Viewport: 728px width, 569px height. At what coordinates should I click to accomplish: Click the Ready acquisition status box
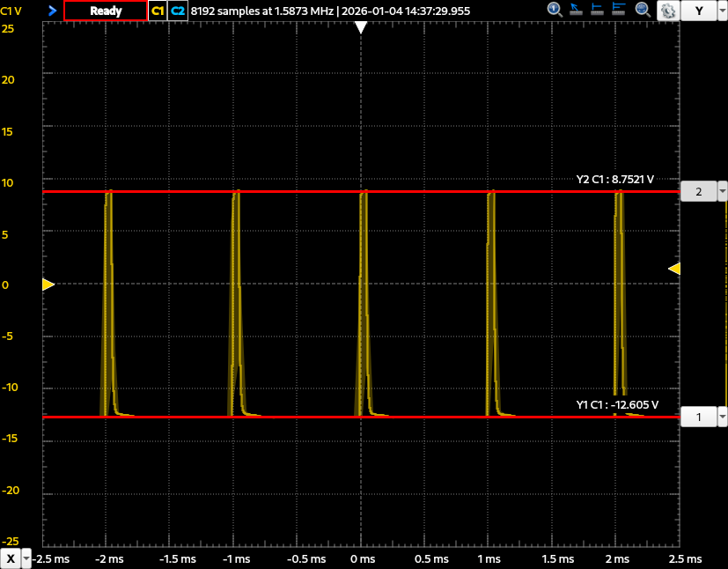pyautogui.click(x=106, y=11)
